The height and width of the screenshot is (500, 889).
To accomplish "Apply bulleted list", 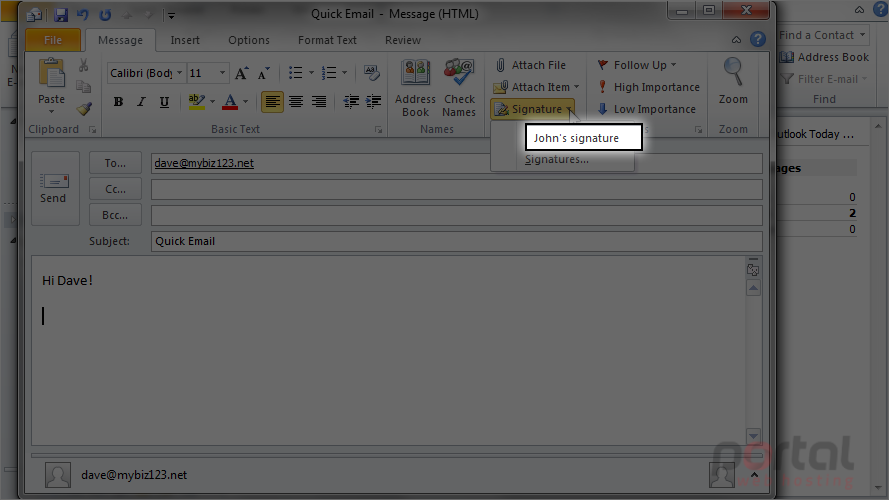I will coord(295,73).
